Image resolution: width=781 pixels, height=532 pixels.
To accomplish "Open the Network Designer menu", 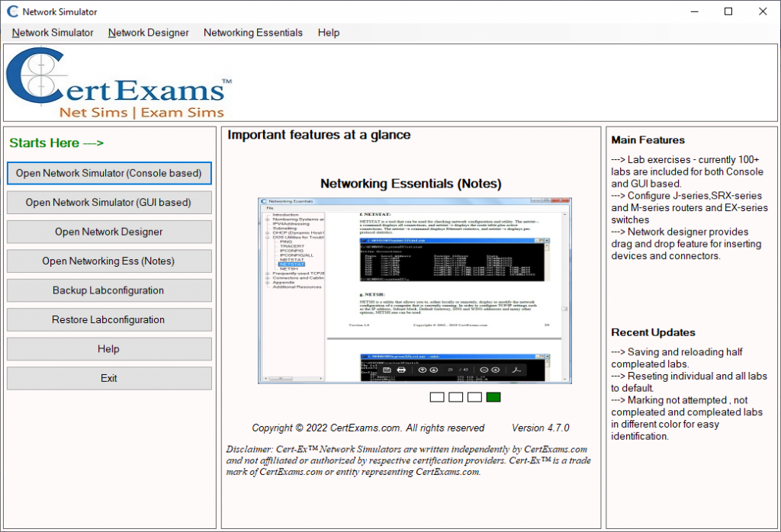I will point(149,33).
